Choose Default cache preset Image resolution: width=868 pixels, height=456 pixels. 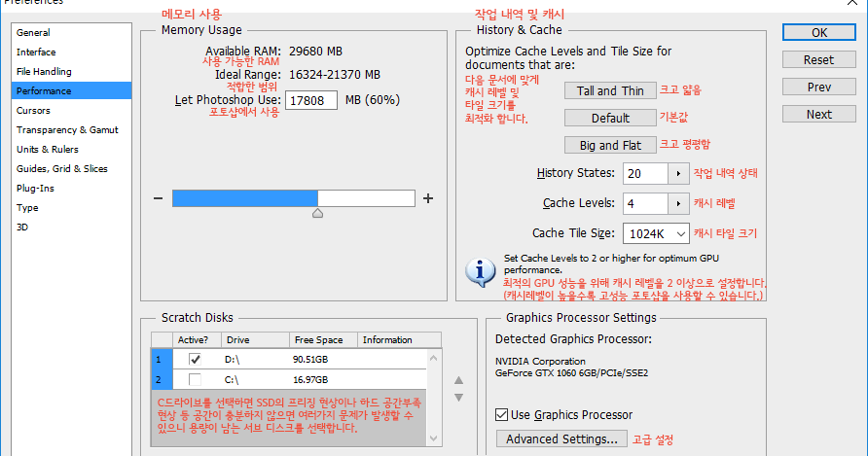click(610, 118)
